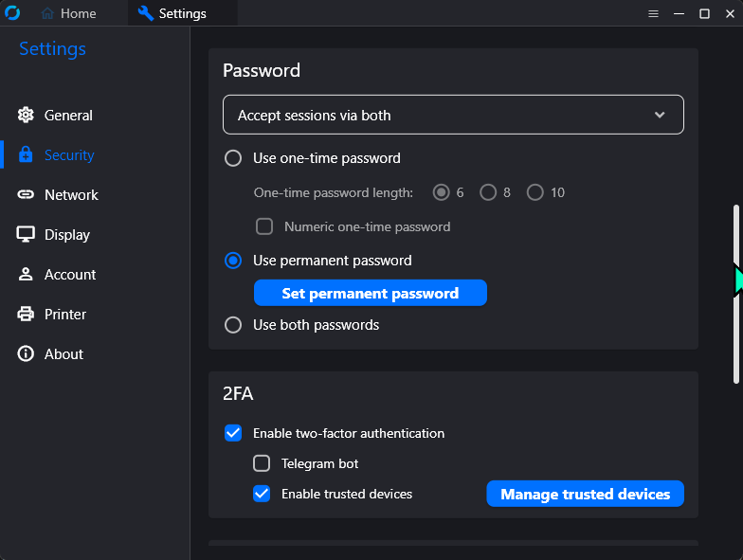Image resolution: width=743 pixels, height=560 pixels.
Task: Open the Accept sessions via both dropdown
Action: pos(453,115)
